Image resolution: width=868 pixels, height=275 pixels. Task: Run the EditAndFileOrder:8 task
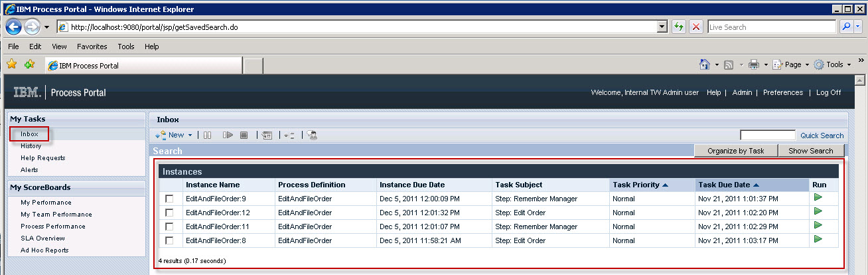818,239
